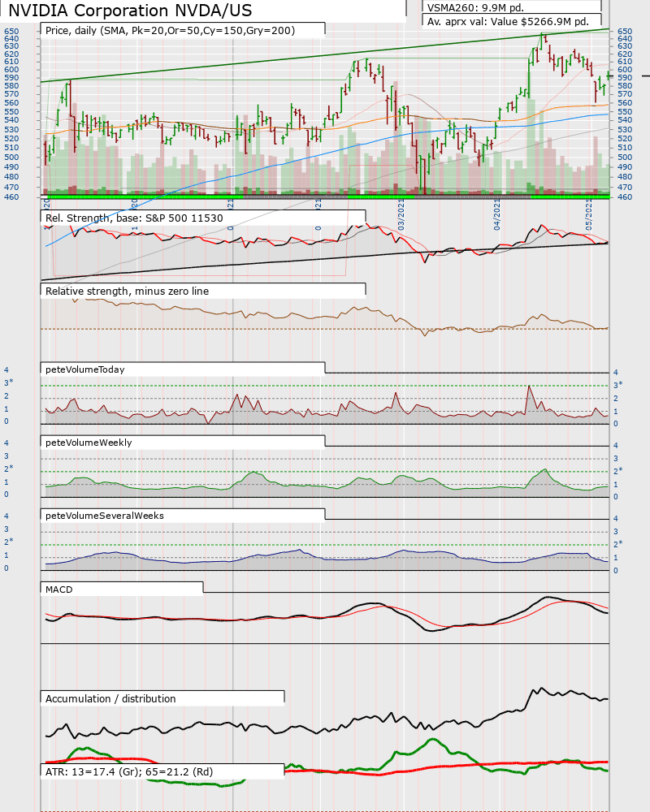Click the 05/2021 date marker
The width and height of the screenshot is (650, 812).
click(x=589, y=215)
